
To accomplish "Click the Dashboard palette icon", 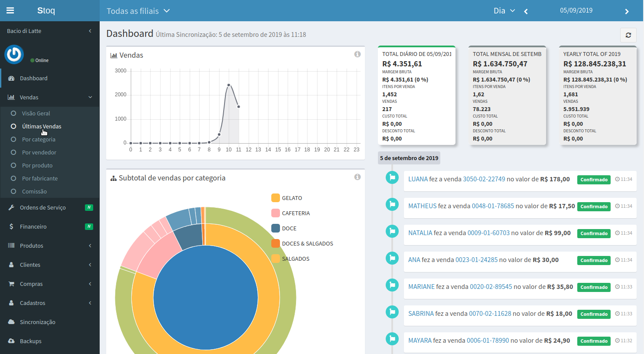I will coord(11,79).
